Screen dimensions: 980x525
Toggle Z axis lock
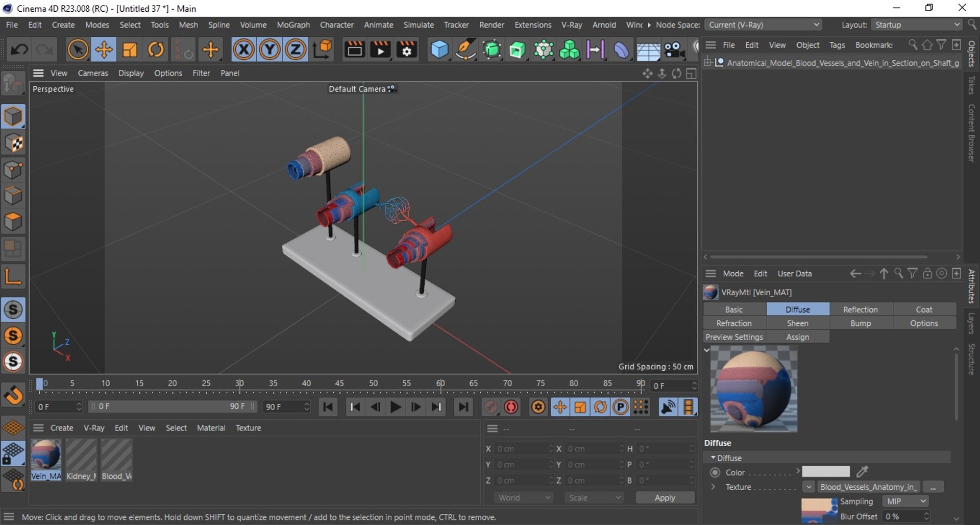pyautogui.click(x=295, y=50)
